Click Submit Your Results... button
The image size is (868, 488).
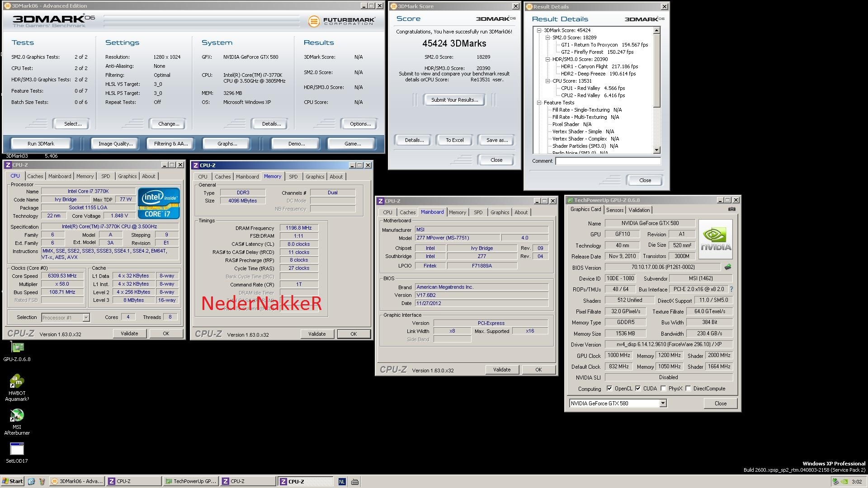pyautogui.click(x=454, y=100)
